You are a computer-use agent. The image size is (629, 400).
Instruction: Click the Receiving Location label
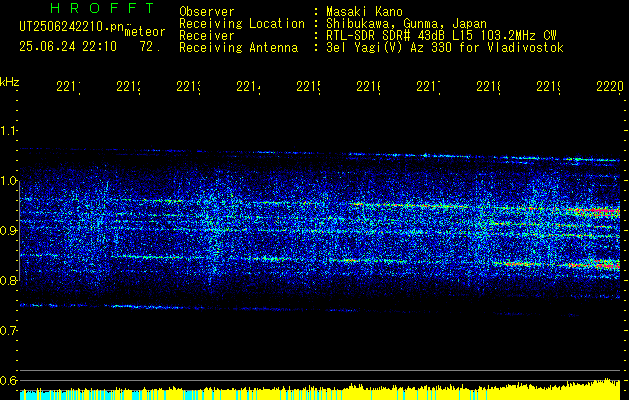click(242, 24)
